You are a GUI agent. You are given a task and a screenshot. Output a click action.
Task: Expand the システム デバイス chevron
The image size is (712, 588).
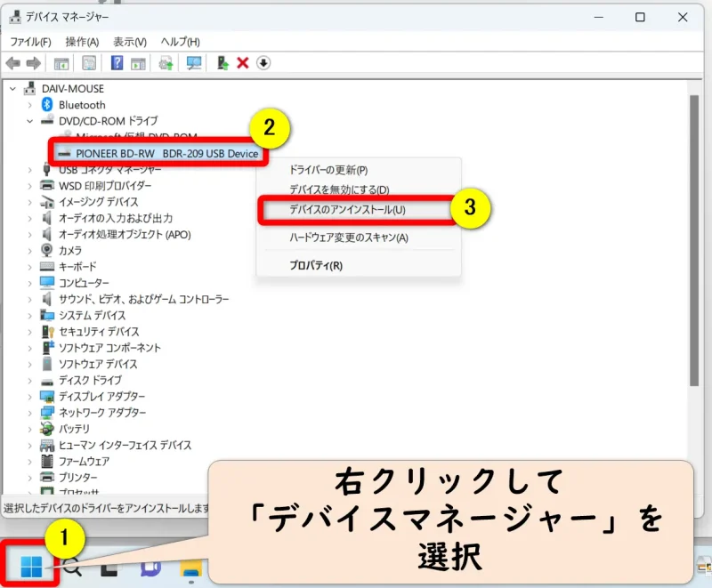(x=30, y=315)
